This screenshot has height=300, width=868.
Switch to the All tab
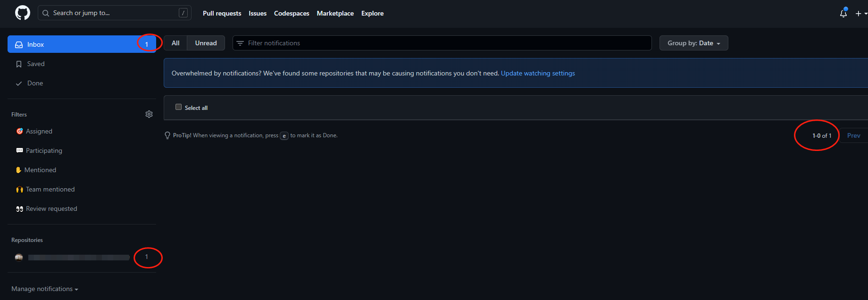[x=175, y=43]
